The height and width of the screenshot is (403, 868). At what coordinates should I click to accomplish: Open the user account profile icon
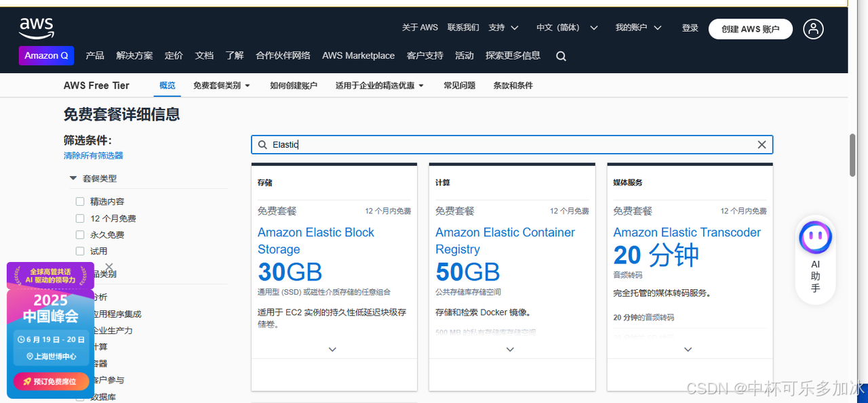pos(813,28)
